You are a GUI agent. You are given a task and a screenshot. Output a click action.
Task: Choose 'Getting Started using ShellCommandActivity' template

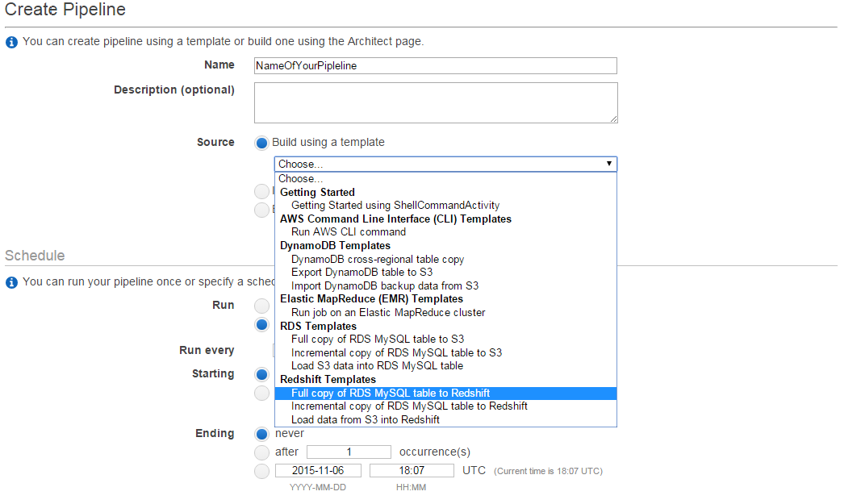pos(395,206)
